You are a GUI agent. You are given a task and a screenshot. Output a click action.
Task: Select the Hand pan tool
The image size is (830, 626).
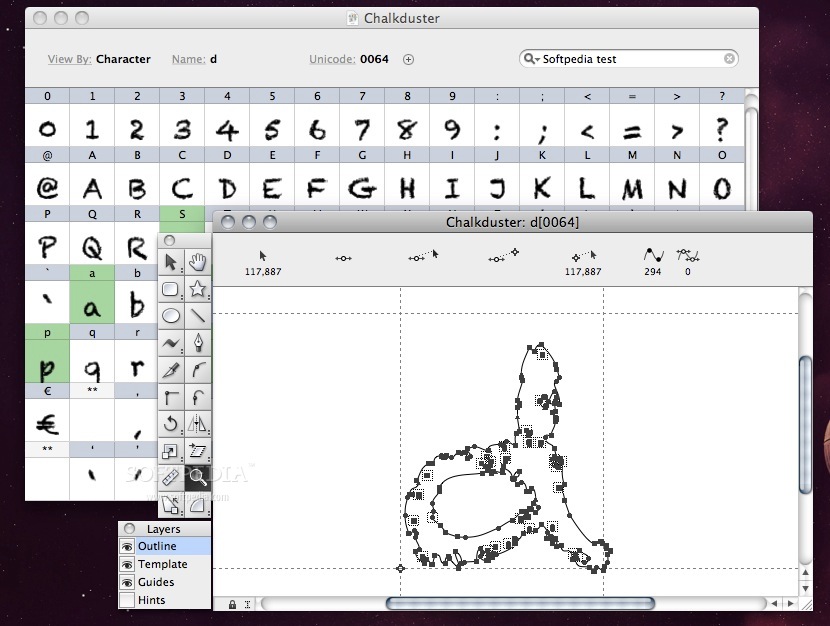[197, 262]
